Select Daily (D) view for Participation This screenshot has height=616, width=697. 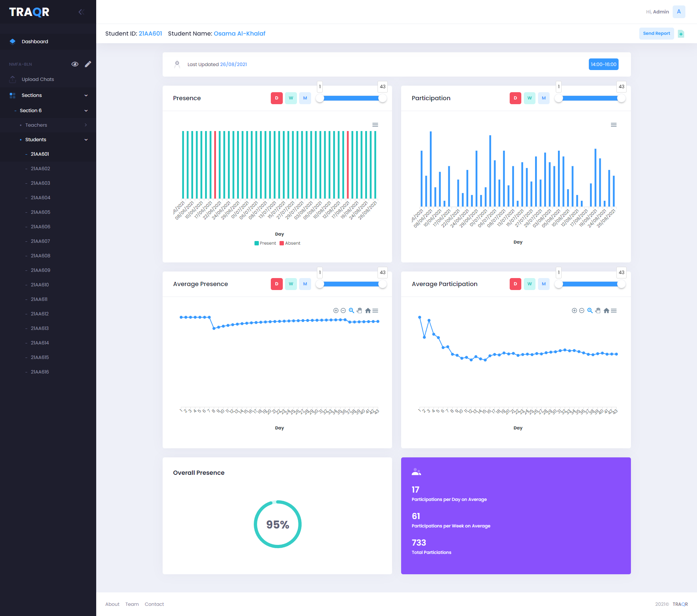pos(515,98)
